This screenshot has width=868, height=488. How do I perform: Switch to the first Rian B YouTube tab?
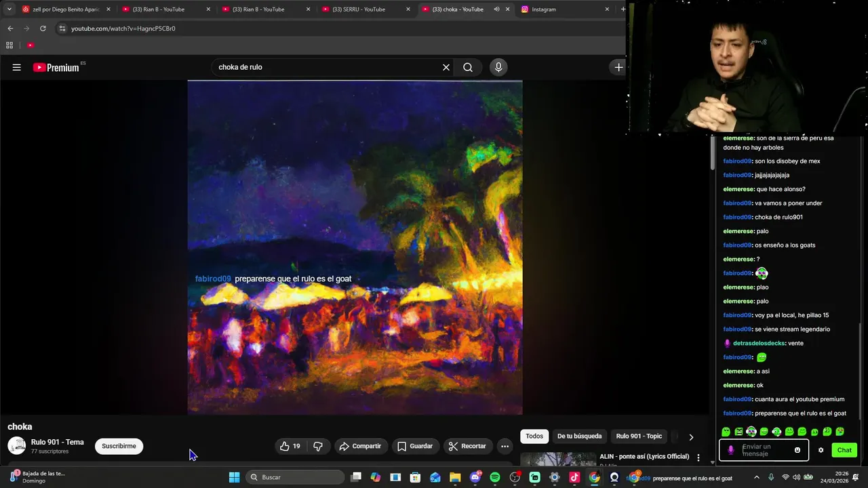(167, 9)
